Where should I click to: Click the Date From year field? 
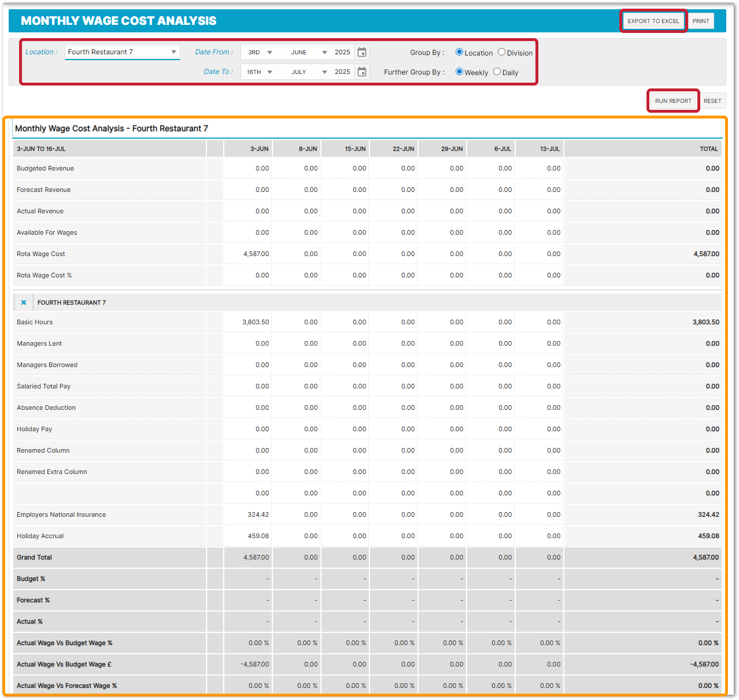coord(342,53)
